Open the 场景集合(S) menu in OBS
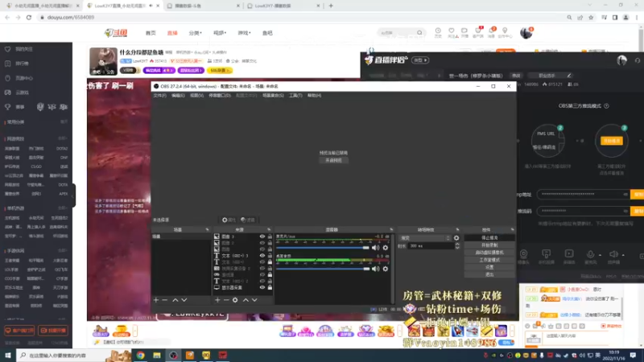 (273, 96)
